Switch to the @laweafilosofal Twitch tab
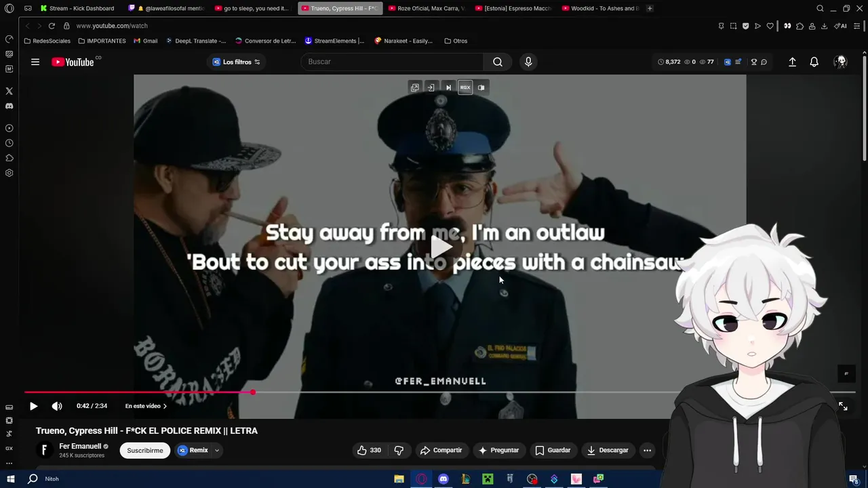The width and height of the screenshot is (868, 488). point(166,8)
